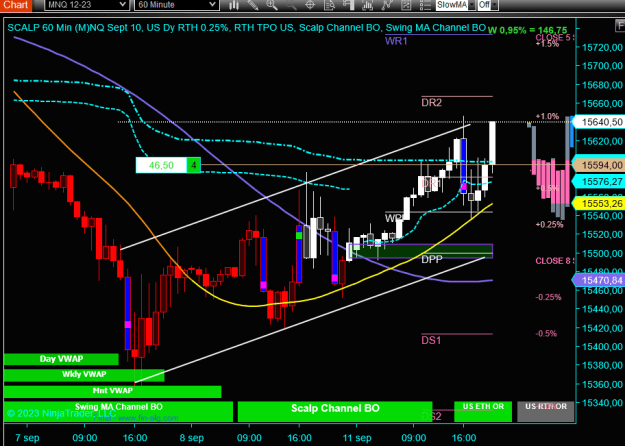625x446 pixels.
Task: Click the green quantity 4 box
Action: (194, 165)
